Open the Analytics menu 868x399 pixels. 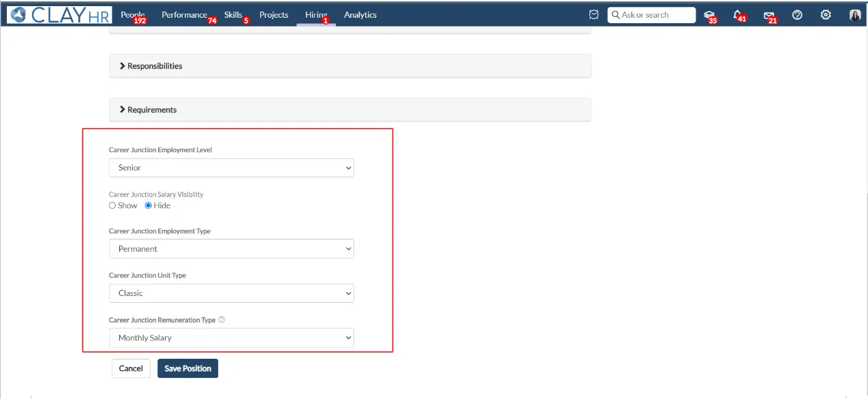point(360,15)
